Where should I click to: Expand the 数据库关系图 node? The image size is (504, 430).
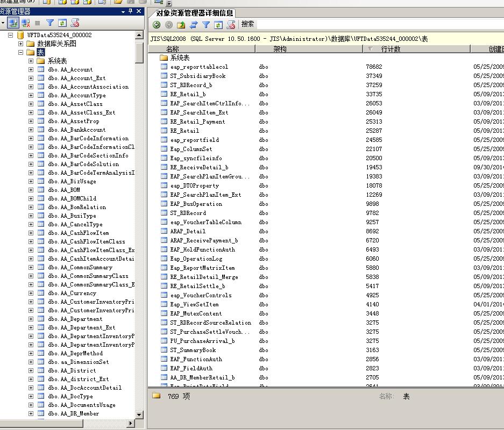click(20, 44)
